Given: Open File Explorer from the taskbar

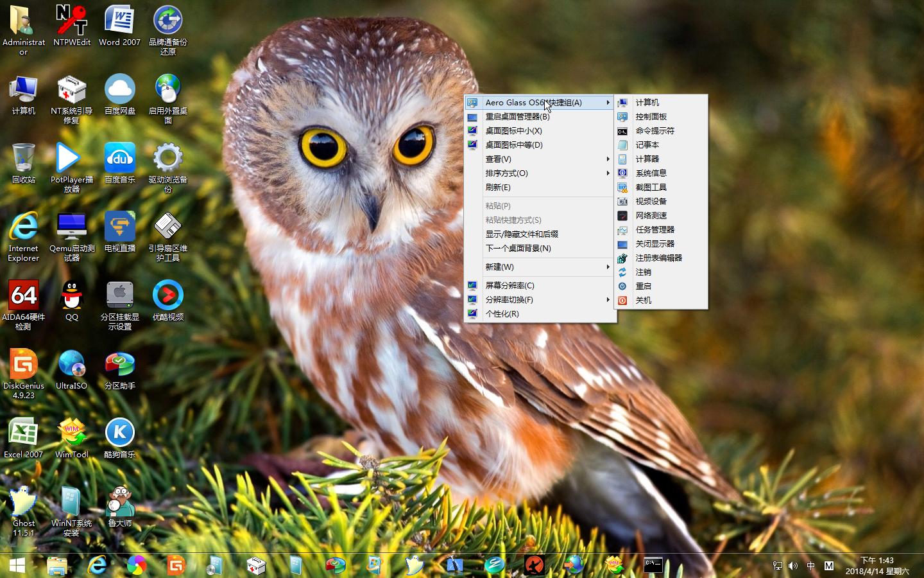Looking at the screenshot, I should pos(57,565).
